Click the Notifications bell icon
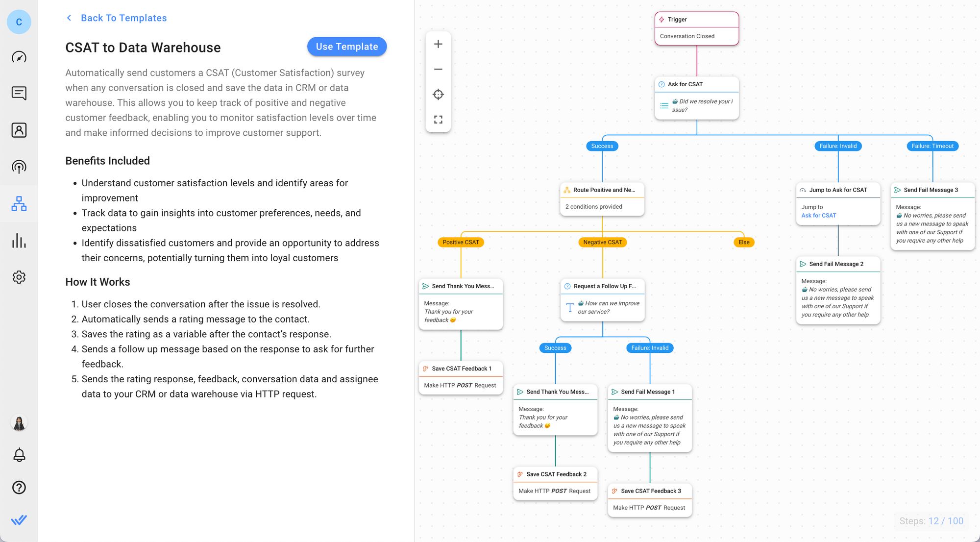This screenshot has height=542, width=980. tap(19, 455)
